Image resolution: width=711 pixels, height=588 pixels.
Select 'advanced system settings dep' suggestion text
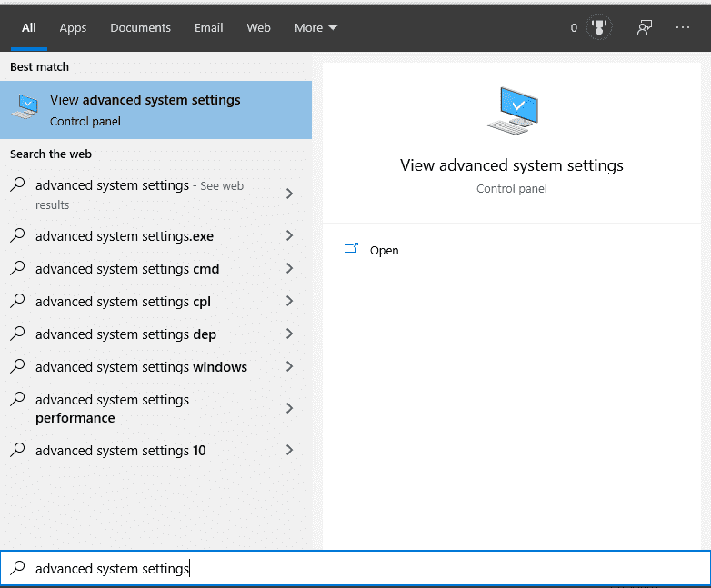(x=125, y=334)
